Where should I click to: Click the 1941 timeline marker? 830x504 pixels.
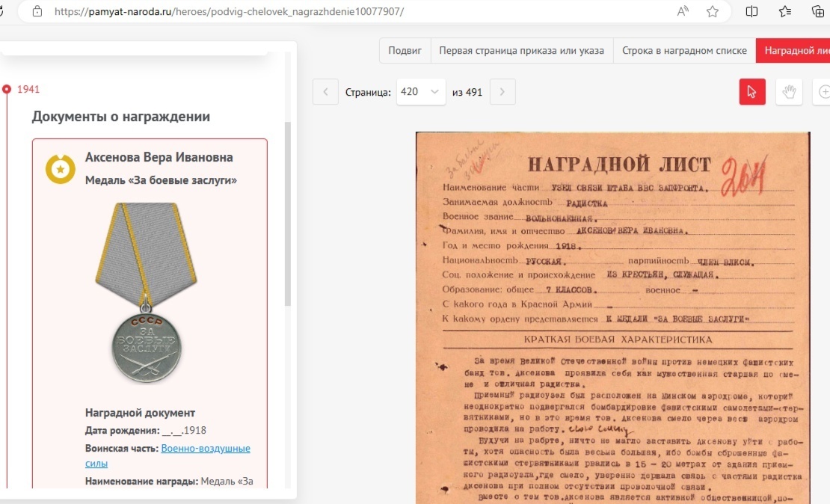pyautogui.click(x=6, y=89)
